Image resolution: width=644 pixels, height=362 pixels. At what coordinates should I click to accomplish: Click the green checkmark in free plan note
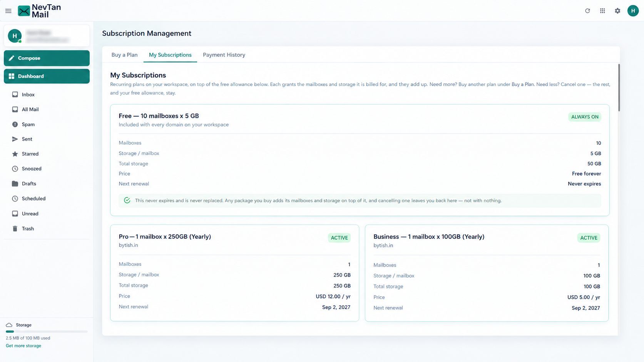click(127, 200)
